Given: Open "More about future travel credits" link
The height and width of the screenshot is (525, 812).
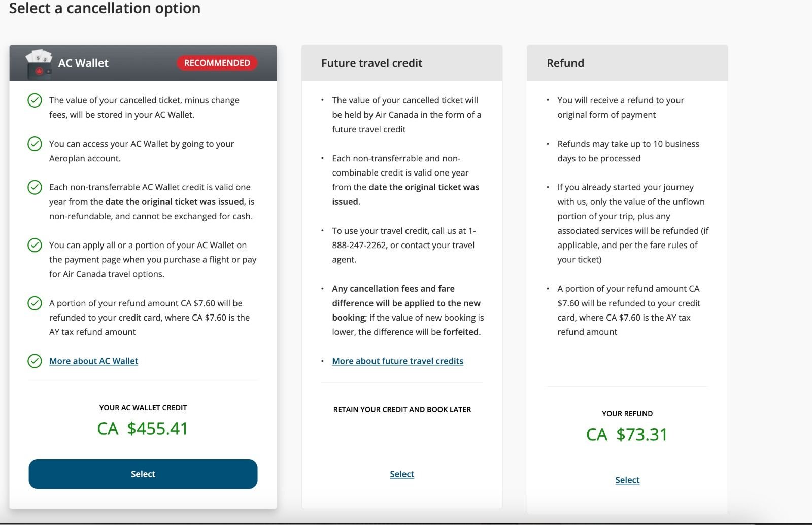Looking at the screenshot, I should click(x=397, y=361).
